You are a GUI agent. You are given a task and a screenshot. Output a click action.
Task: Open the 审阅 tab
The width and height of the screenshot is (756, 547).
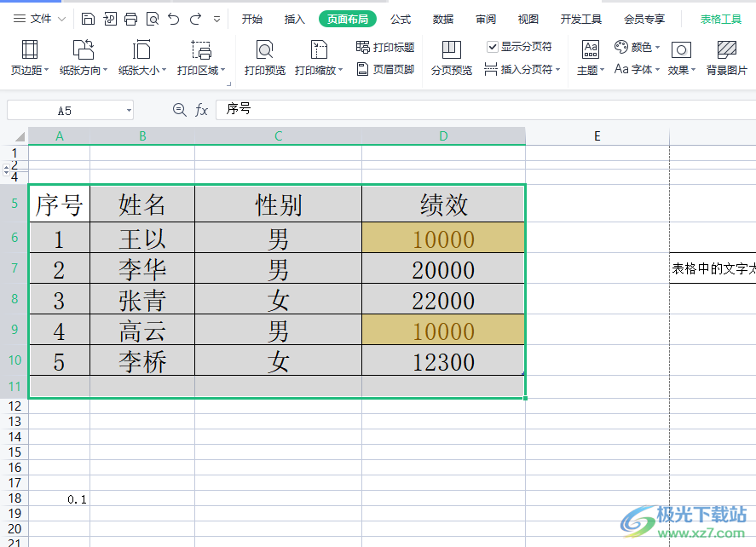(x=486, y=20)
